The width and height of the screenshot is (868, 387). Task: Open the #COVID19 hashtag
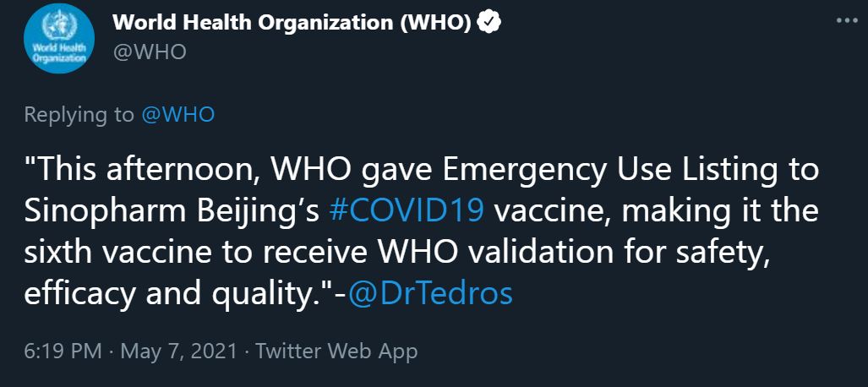point(407,212)
